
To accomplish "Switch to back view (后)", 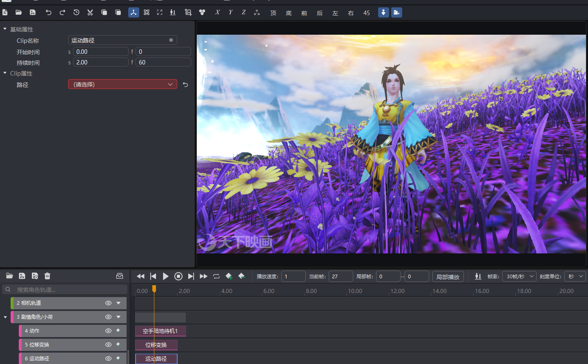I will click(320, 13).
